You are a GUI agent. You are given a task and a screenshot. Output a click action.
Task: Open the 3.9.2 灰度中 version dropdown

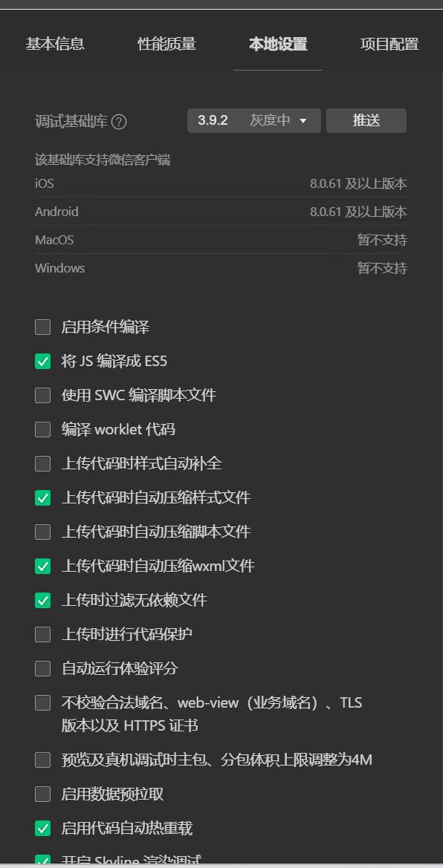click(x=253, y=120)
